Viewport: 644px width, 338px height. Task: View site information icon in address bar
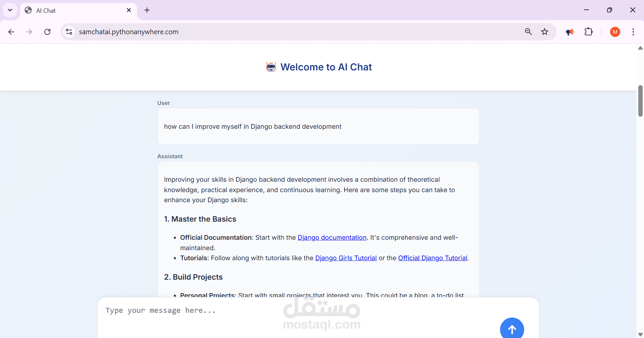(x=69, y=32)
